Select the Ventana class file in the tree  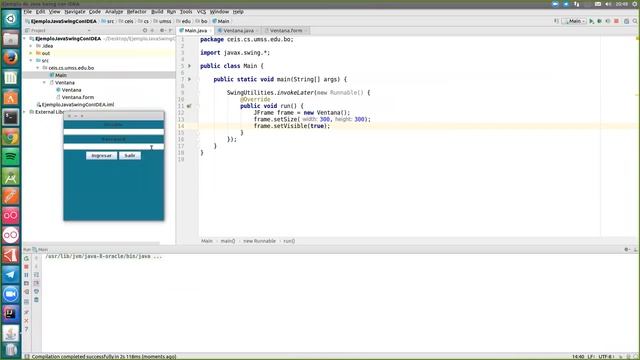(71, 90)
